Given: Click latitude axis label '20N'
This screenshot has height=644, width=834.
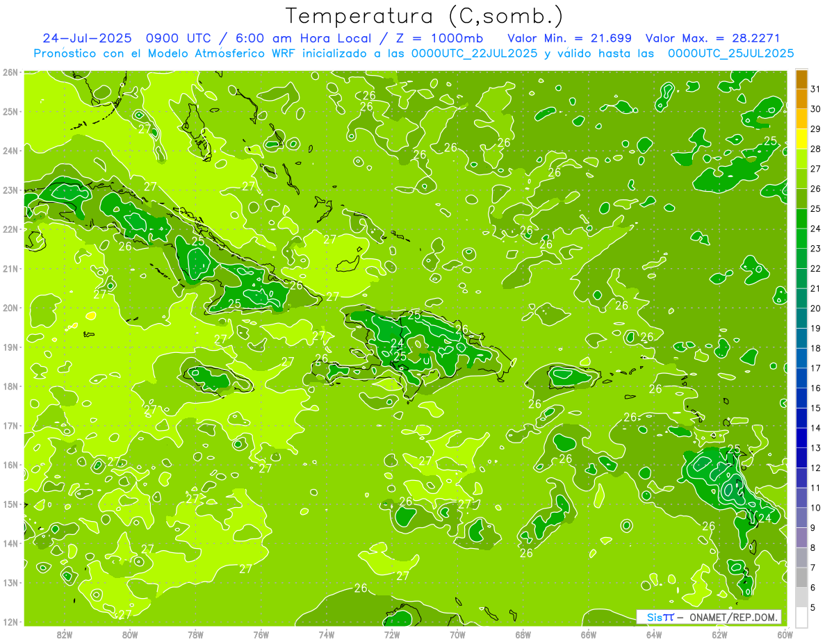Looking at the screenshot, I should [x=10, y=308].
